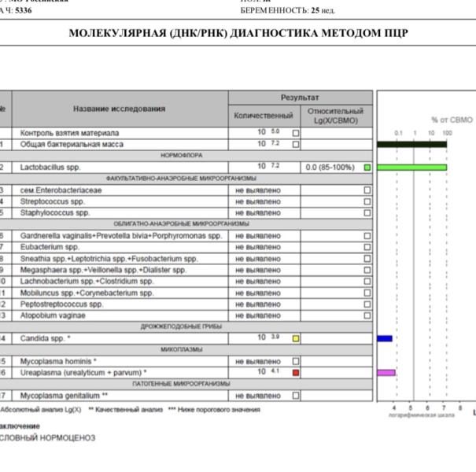
Task: Click the Candida spp. * row name
Action: 45,339
